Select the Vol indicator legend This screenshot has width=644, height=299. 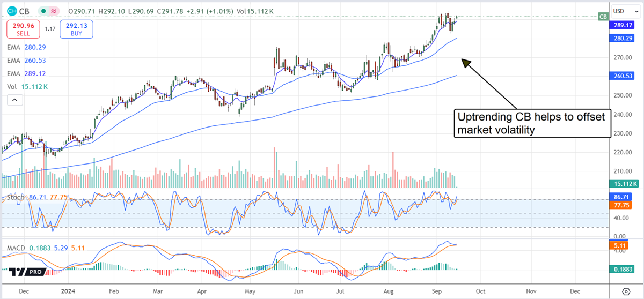(28, 86)
